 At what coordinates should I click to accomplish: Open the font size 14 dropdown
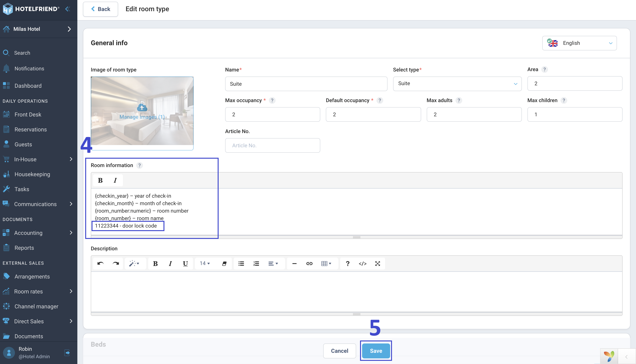[205, 264]
